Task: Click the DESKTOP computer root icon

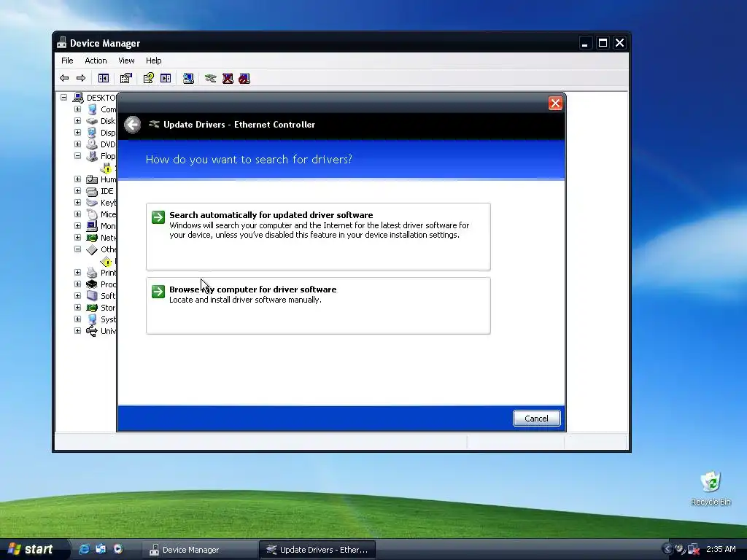Action: coord(78,98)
